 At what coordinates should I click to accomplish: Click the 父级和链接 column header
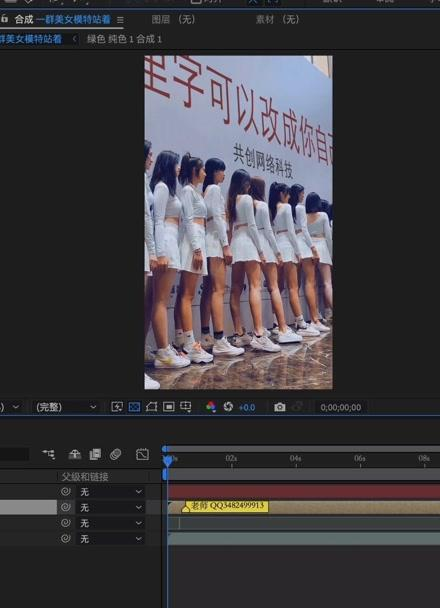click(x=85, y=477)
